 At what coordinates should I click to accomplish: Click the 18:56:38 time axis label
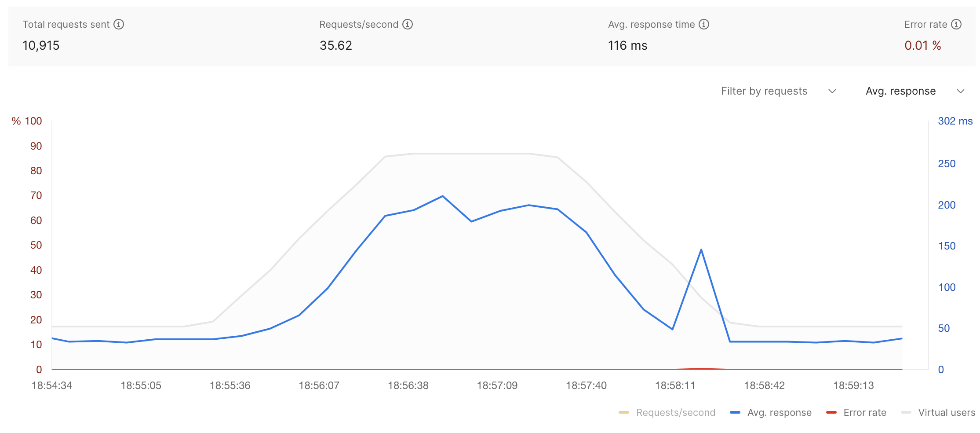click(408, 385)
